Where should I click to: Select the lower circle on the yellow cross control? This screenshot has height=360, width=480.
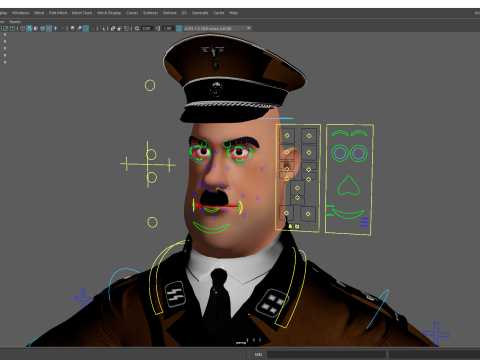151,177
